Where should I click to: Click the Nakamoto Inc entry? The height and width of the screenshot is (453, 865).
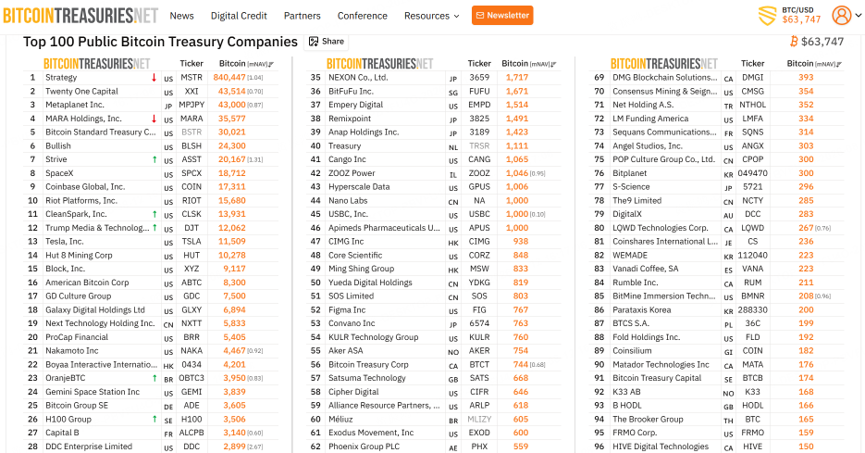point(72,351)
